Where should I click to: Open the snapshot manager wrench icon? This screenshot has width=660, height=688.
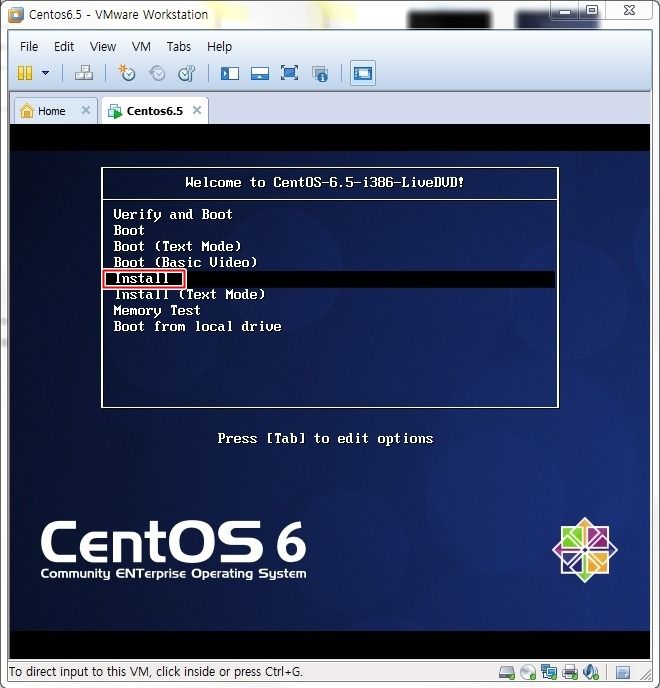tap(187, 73)
